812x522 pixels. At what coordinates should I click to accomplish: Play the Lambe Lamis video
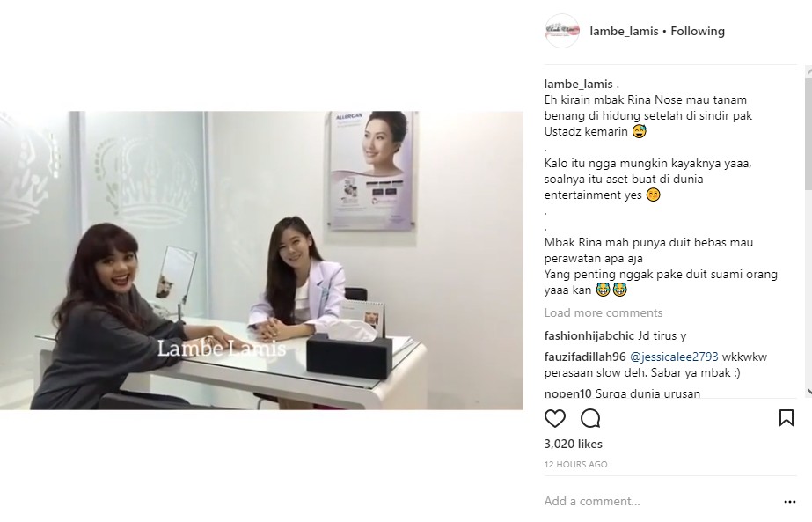point(261,261)
